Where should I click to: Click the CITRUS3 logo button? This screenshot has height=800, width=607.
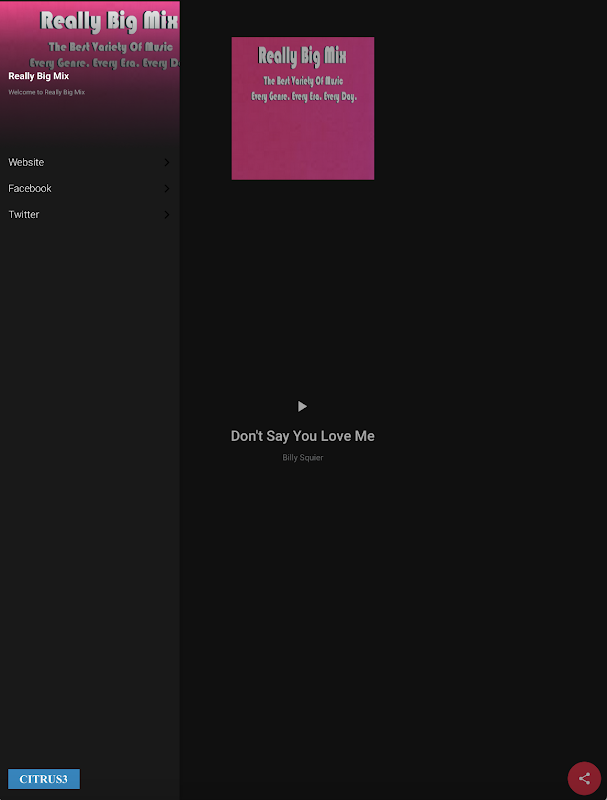pyautogui.click(x=44, y=779)
